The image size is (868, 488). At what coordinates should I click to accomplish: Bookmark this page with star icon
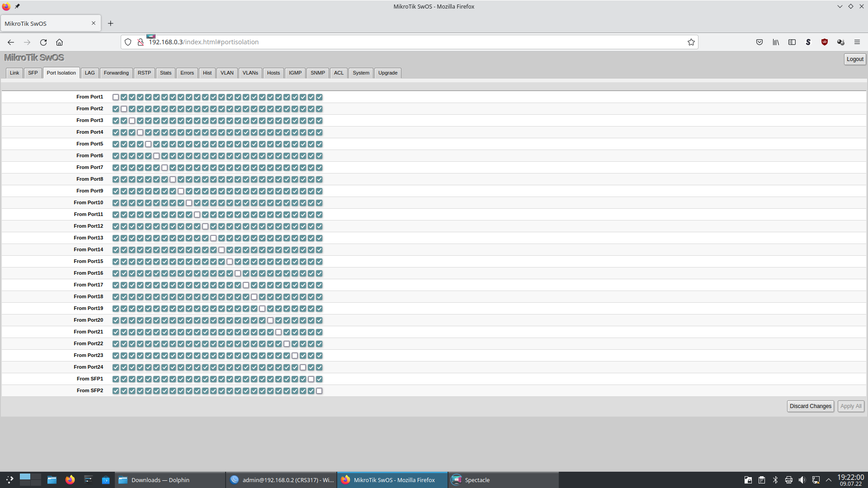click(691, 42)
